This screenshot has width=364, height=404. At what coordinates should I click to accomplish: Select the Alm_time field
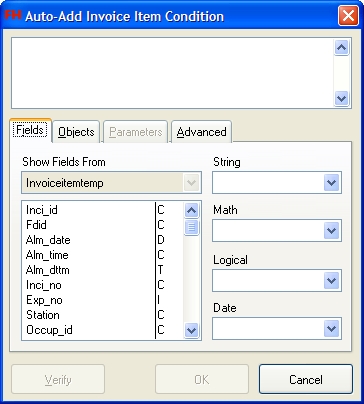88,255
